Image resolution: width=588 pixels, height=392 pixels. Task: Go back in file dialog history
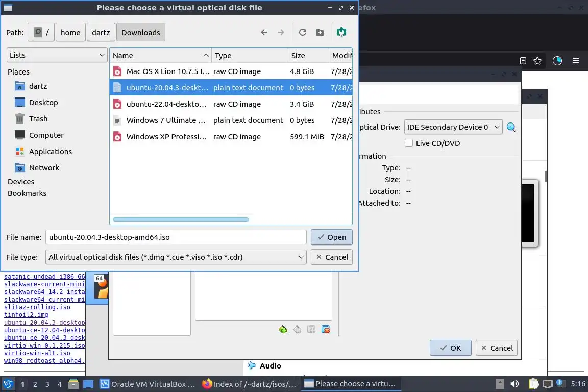pyautogui.click(x=264, y=32)
